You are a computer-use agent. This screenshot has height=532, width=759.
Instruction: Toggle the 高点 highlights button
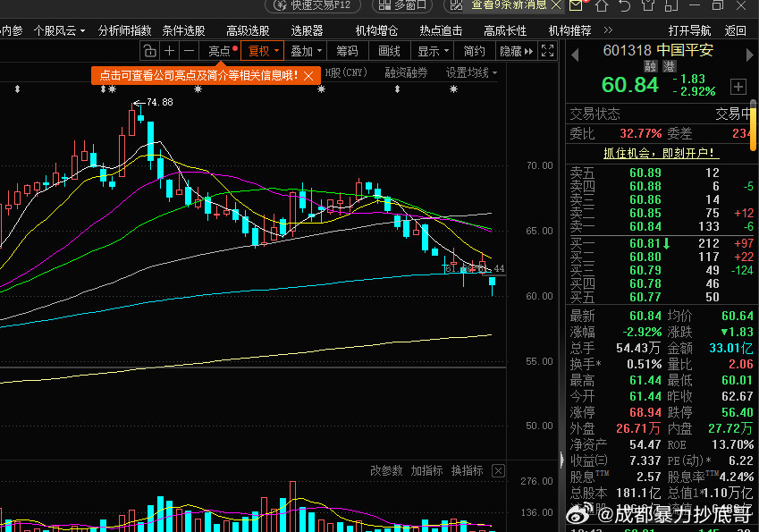click(220, 51)
